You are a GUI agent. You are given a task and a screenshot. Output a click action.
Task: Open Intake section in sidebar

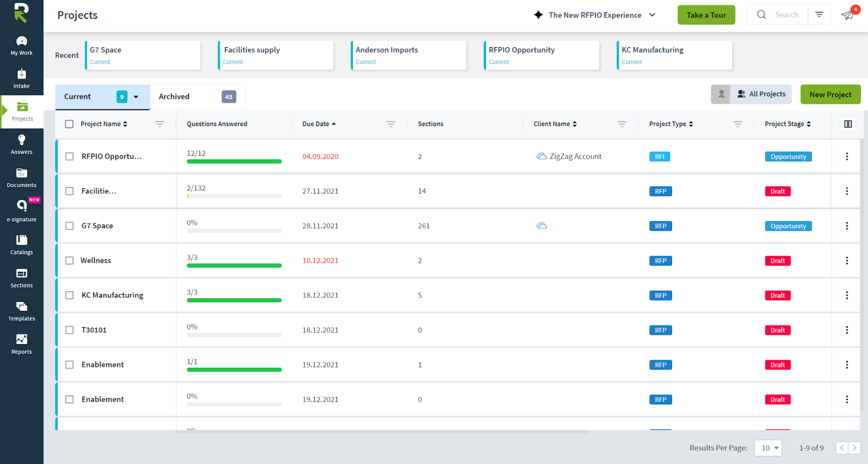(22, 79)
